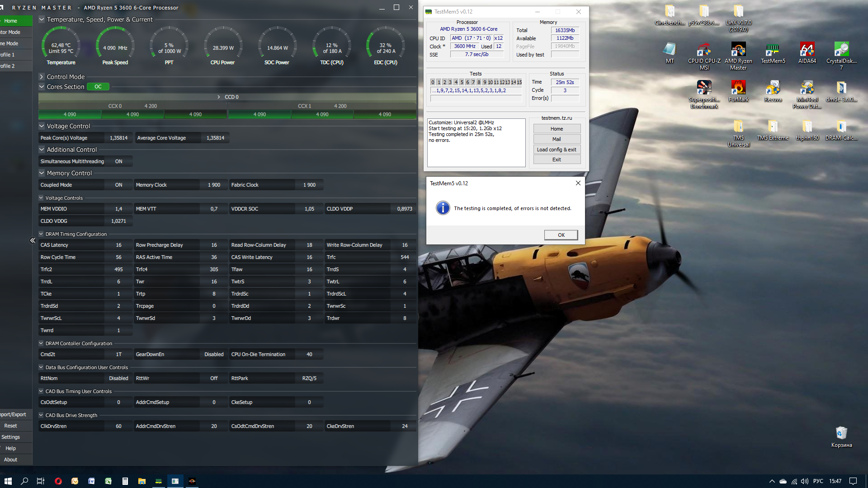Collapse the DRAM Timing Configuration section
Image resolution: width=868 pixels, height=488 pixels.
[41, 234]
